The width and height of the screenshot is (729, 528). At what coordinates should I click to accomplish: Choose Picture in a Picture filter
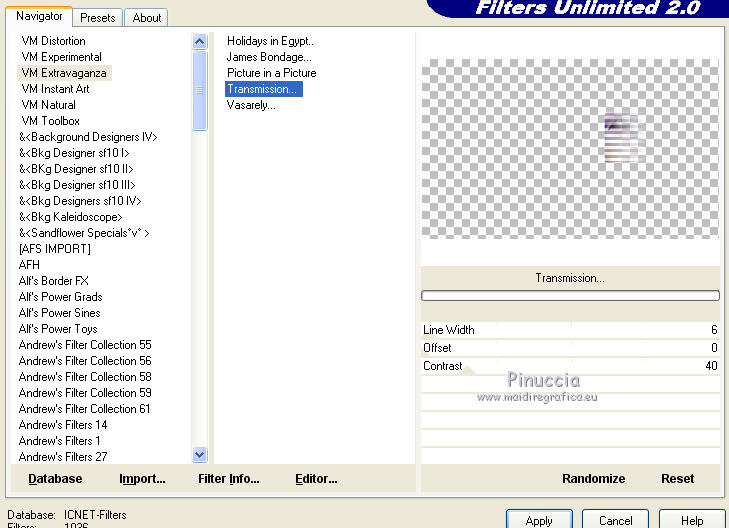coord(272,73)
